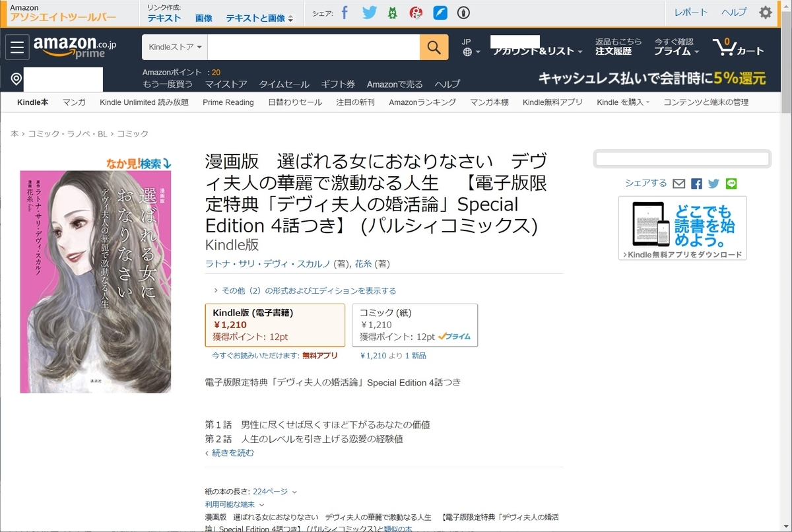Open Kindle無料アプリ tab
This screenshot has height=532, width=792.
tap(552, 102)
